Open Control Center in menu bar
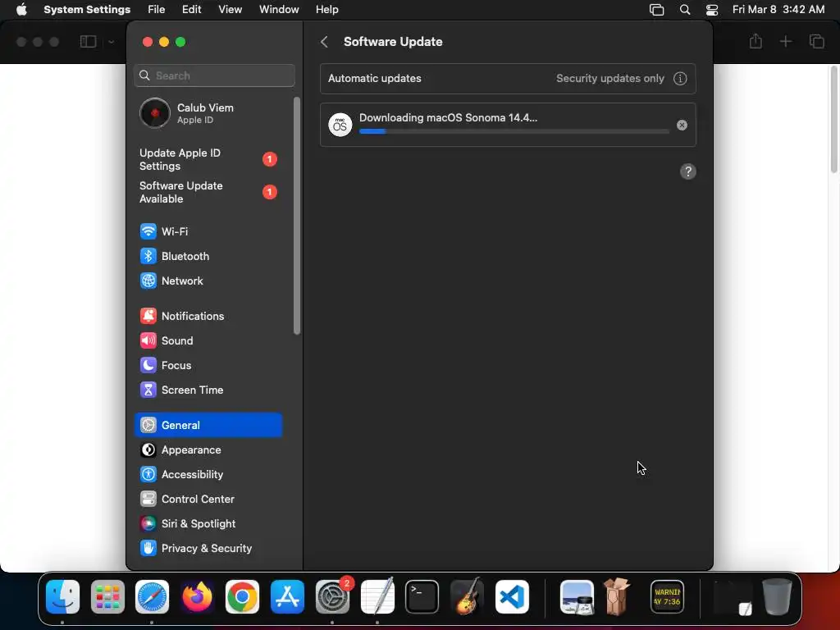The image size is (840, 630). coord(712,10)
